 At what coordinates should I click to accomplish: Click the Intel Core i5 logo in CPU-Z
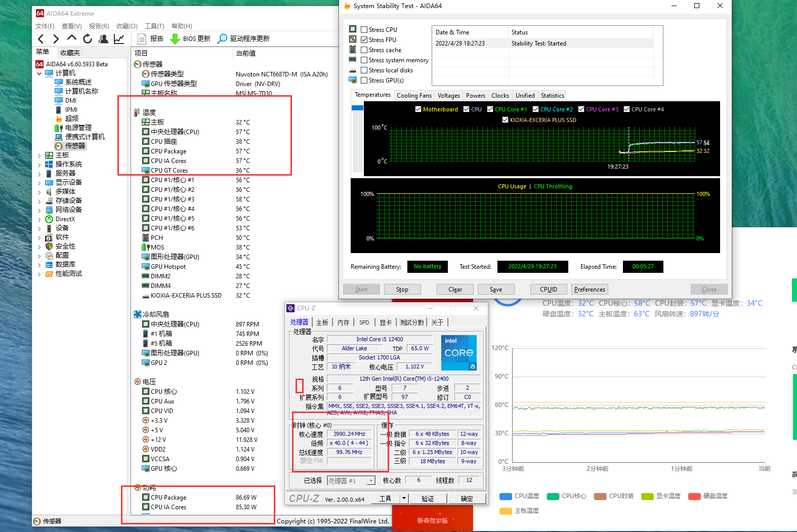pyautogui.click(x=458, y=353)
